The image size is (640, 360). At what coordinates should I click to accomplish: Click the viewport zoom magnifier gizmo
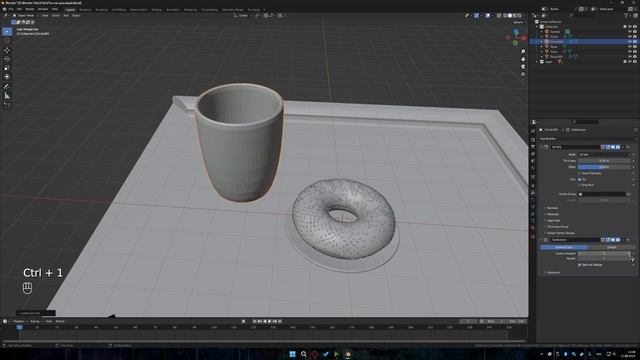coord(523,52)
